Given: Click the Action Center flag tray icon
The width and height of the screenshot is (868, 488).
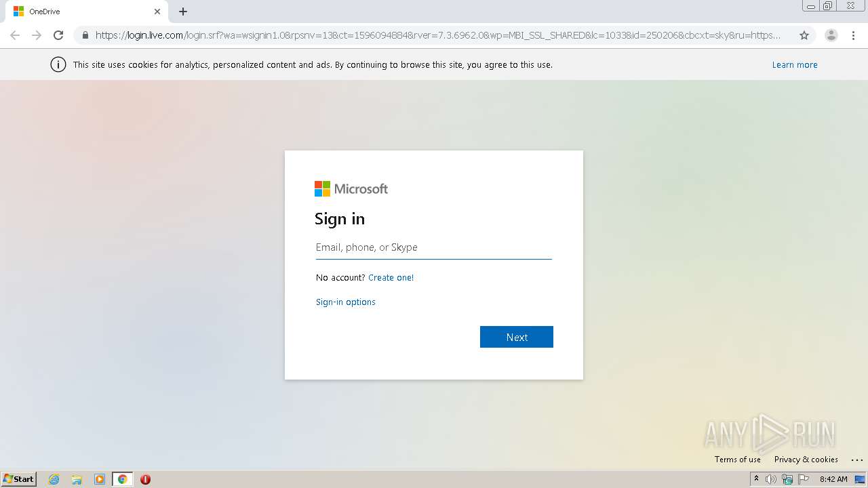Looking at the screenshot, I should (x=804, y=479).
